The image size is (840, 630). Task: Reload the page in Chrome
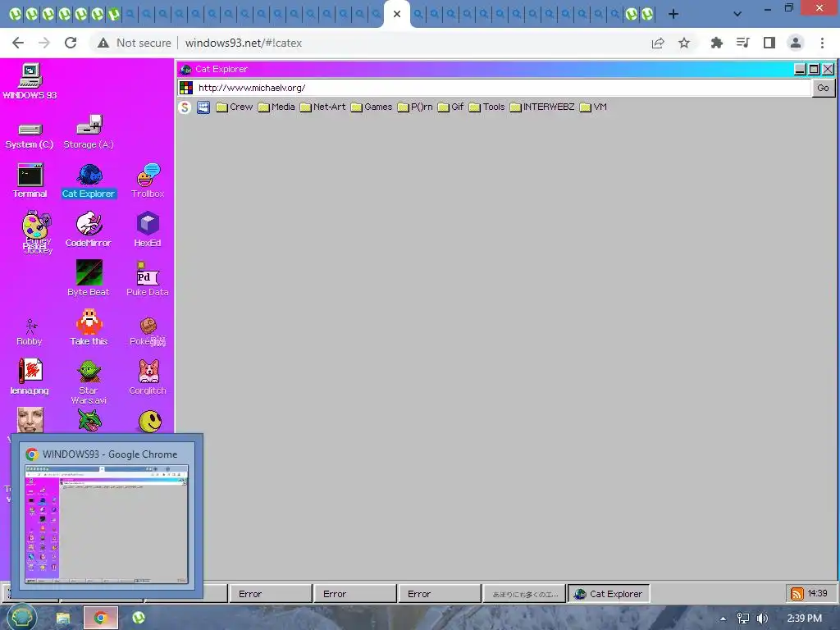pyautogui.click(x=71, y=43)
